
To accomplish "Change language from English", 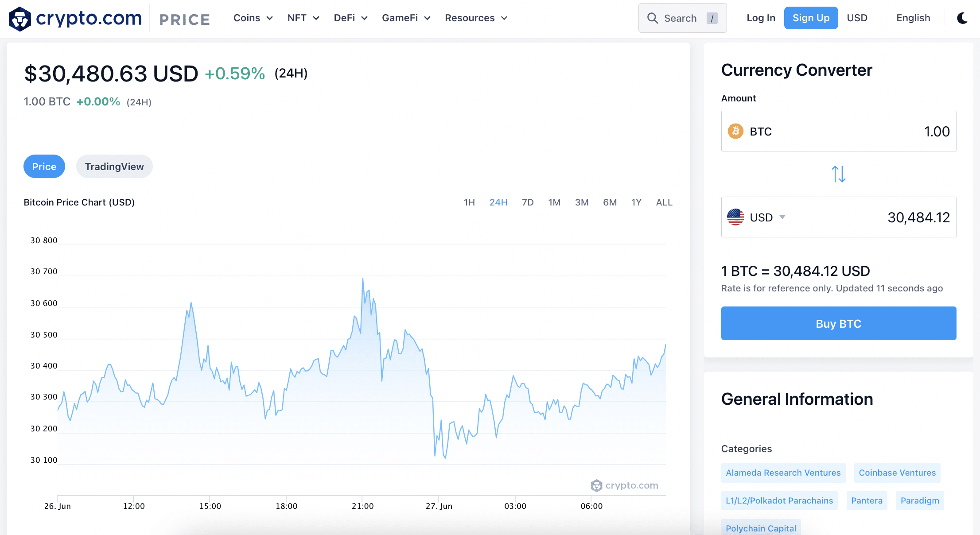I will pos(913,18).
